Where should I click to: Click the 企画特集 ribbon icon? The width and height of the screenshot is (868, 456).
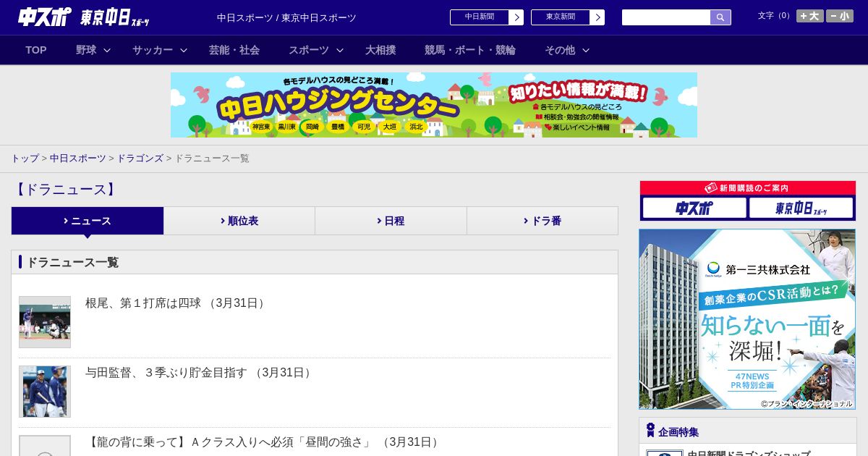(650, 431)
